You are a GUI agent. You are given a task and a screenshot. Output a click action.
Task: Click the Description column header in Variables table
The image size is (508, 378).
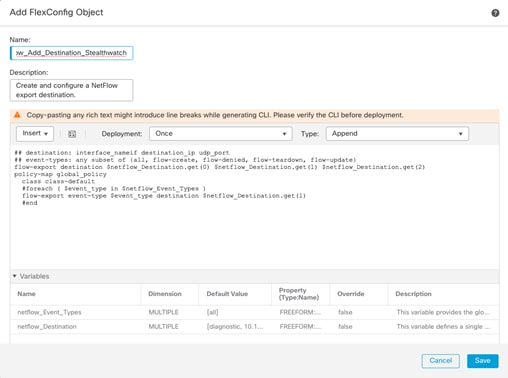[413, 294]
